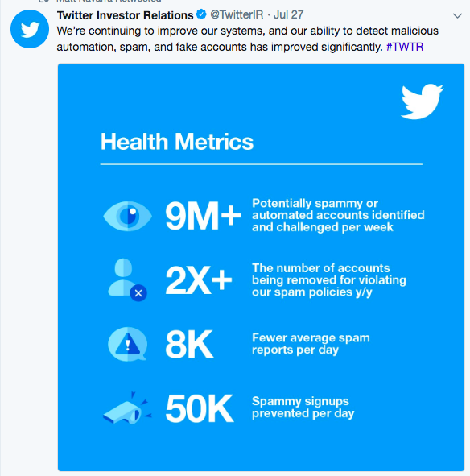Open the Twitter Investor Relations profile name

coord(125,14)
